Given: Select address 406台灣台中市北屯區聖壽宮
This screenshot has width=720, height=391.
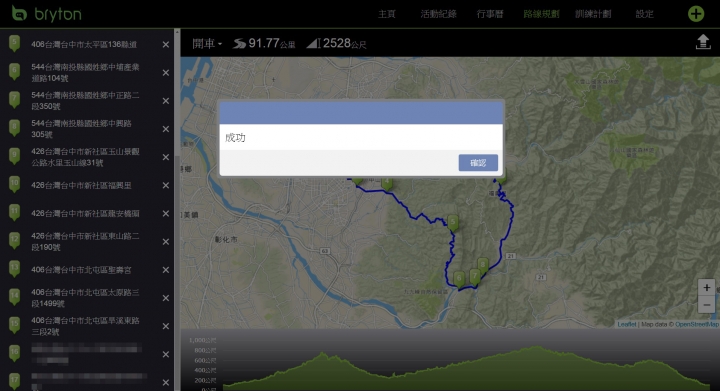Looking at the screenshot, I should pos(81,270).
